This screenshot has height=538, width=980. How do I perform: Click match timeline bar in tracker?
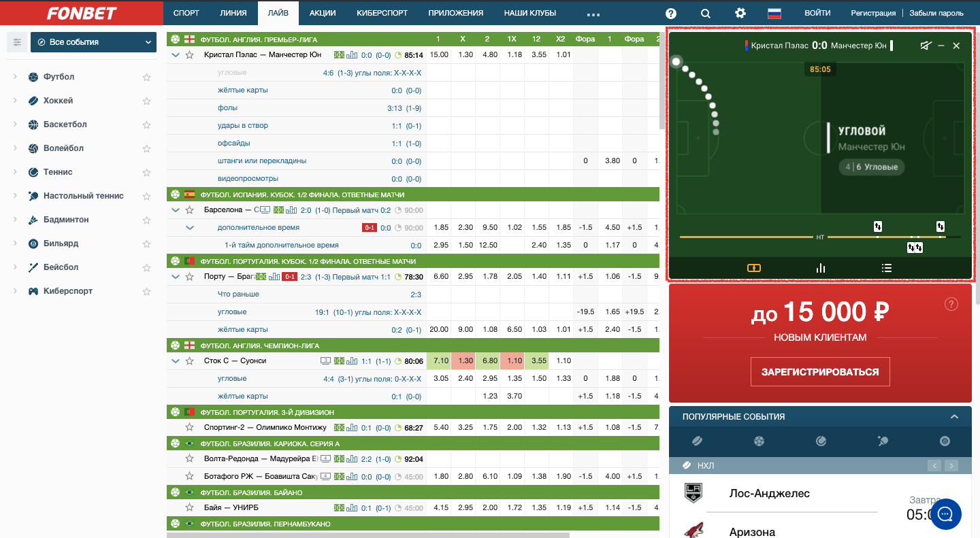tap(819, 237)
